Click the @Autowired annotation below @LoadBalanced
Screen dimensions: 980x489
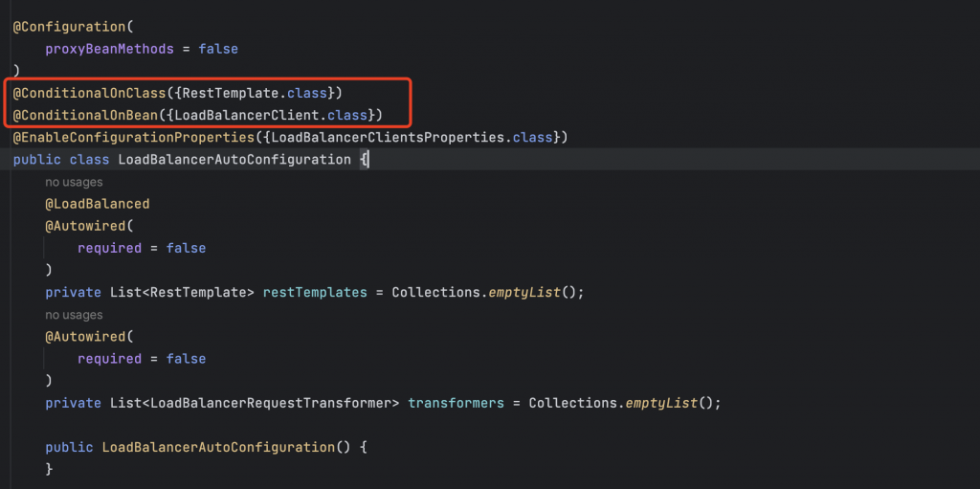(x=85, y=226)
